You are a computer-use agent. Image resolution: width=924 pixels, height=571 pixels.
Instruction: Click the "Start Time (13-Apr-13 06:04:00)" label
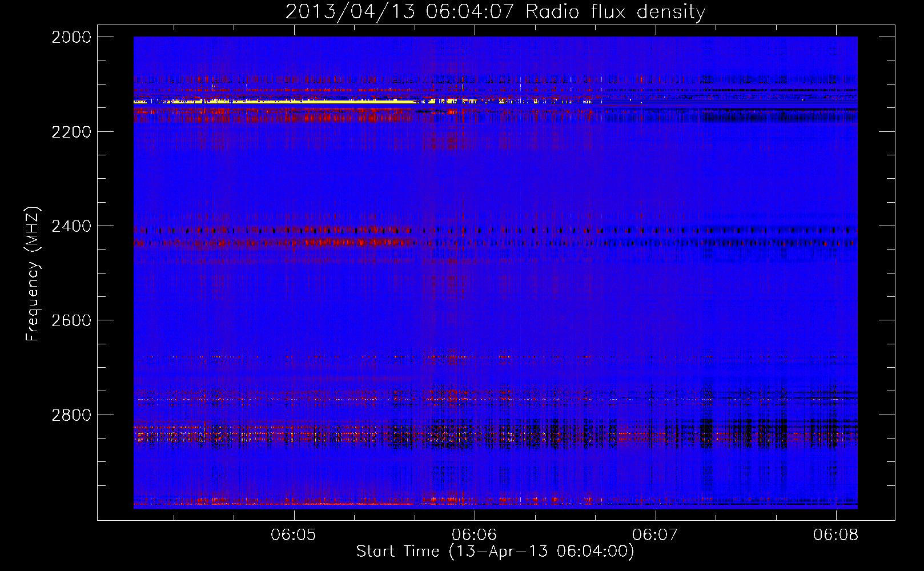[x=495, y=551]
